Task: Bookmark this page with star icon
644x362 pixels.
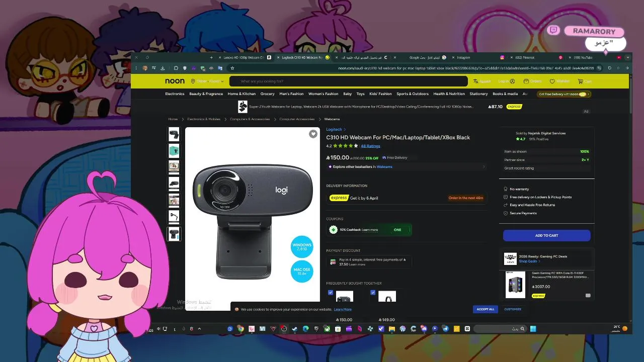Action: pyautogui.click(x=232, y=68)
